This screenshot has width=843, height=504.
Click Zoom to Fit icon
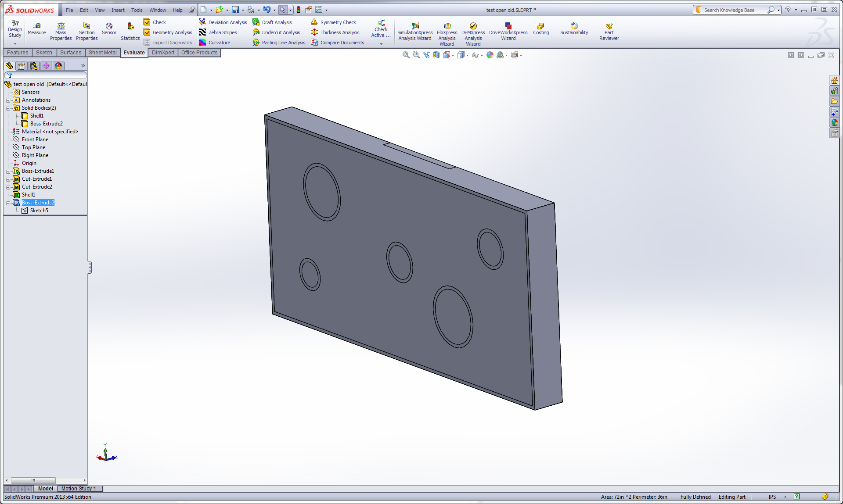click(x=406, y=55)
